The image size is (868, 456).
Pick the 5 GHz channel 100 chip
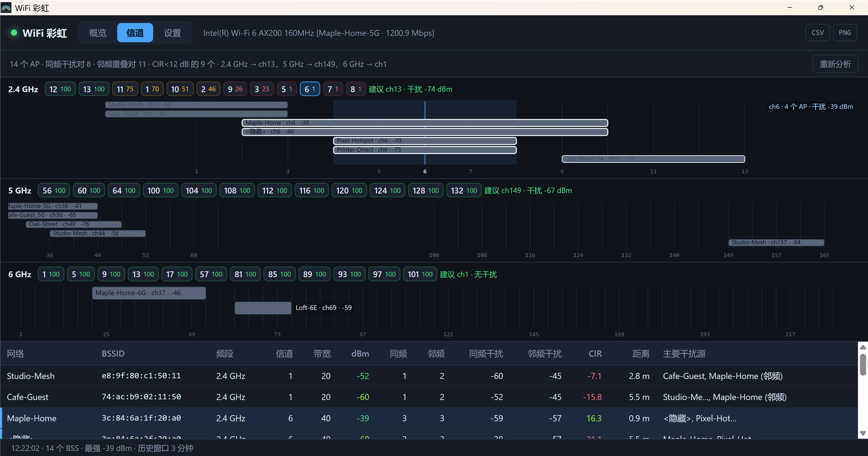[160, 190]
